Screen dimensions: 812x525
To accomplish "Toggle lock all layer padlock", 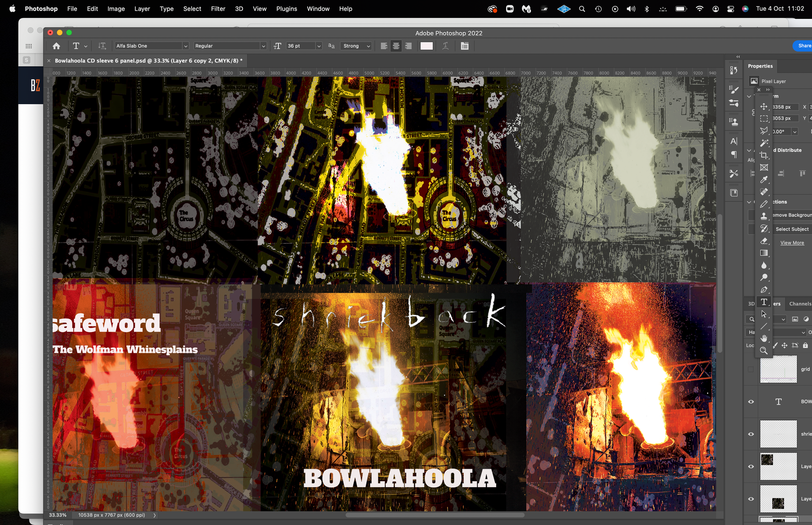I will 805,345.
